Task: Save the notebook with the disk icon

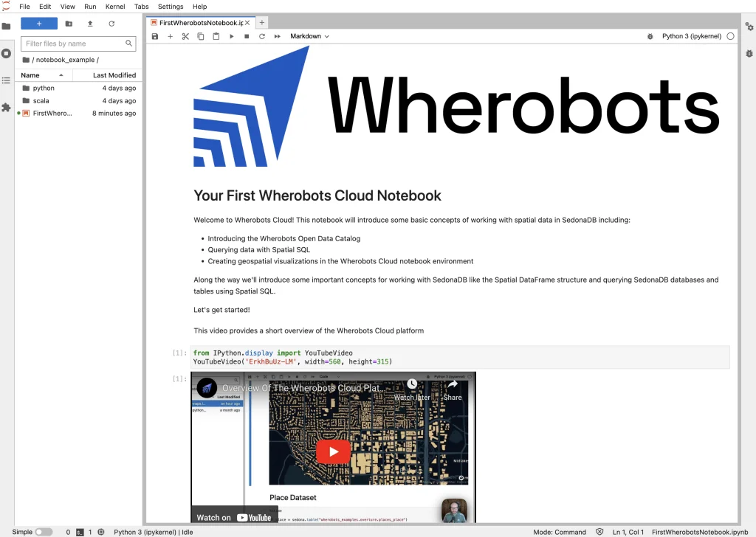Action: click(155, 36)
